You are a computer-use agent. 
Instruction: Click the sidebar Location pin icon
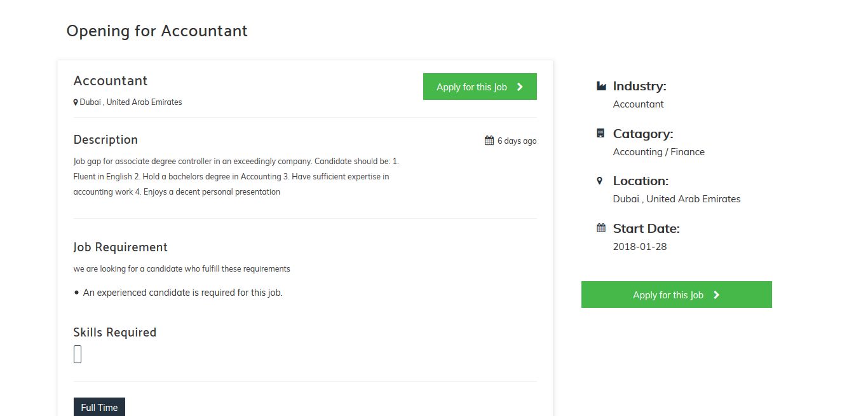point(600,181)
